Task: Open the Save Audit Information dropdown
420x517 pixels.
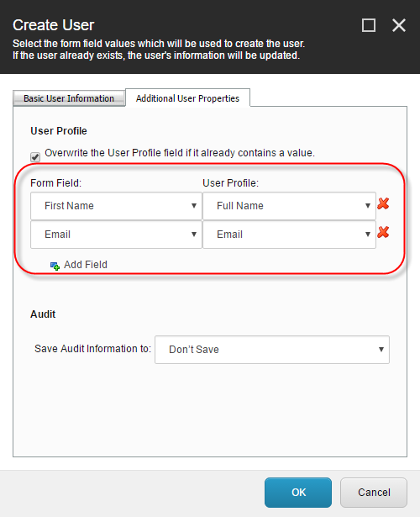Action: 272,350
